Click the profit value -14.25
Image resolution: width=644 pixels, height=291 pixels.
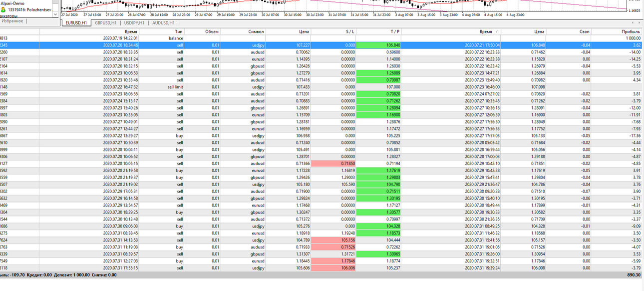tap(634, 59)
